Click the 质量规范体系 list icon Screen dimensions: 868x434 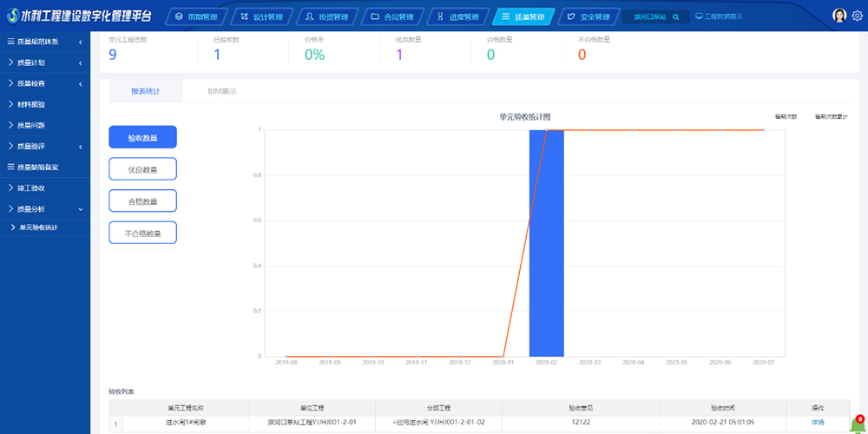[x=10, y=42]
